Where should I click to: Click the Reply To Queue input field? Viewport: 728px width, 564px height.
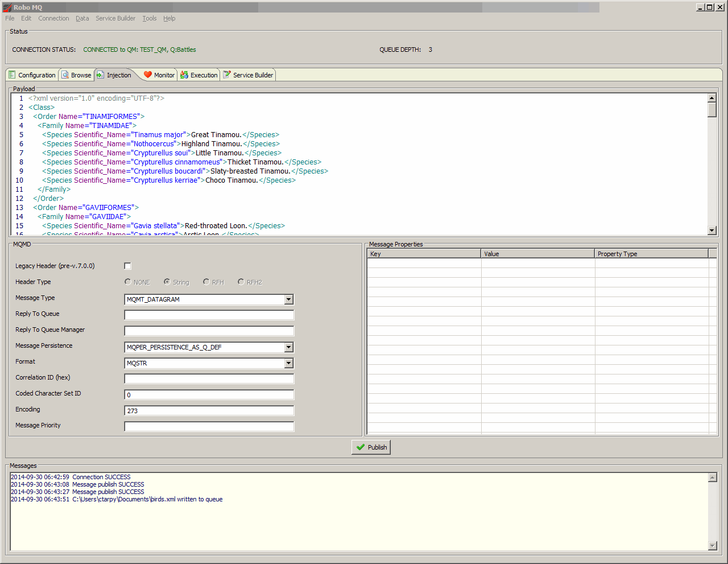click(209, 315)
